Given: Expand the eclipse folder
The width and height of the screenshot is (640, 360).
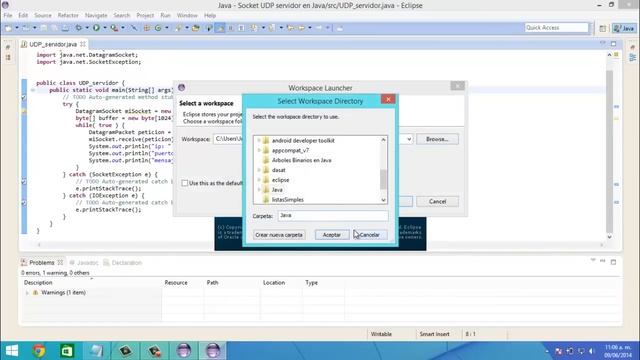Looking at the screenshot, I should [259, 180].
